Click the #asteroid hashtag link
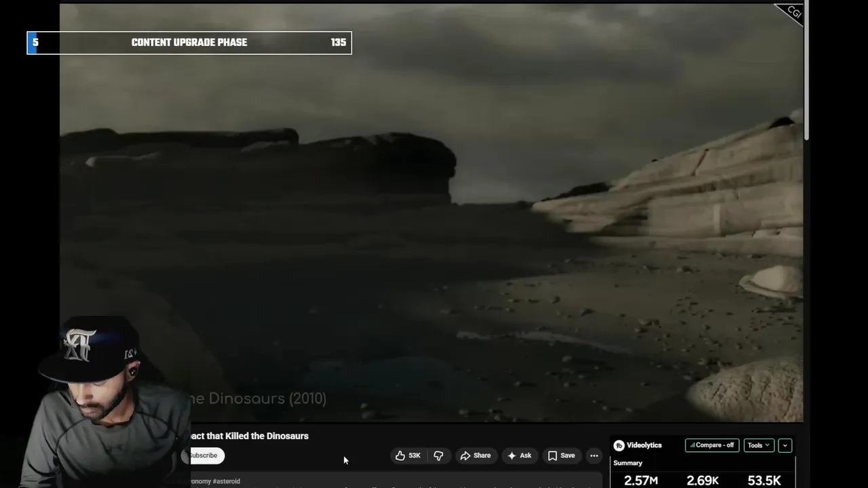The image size is (868, 488). [x=226, y=481]
